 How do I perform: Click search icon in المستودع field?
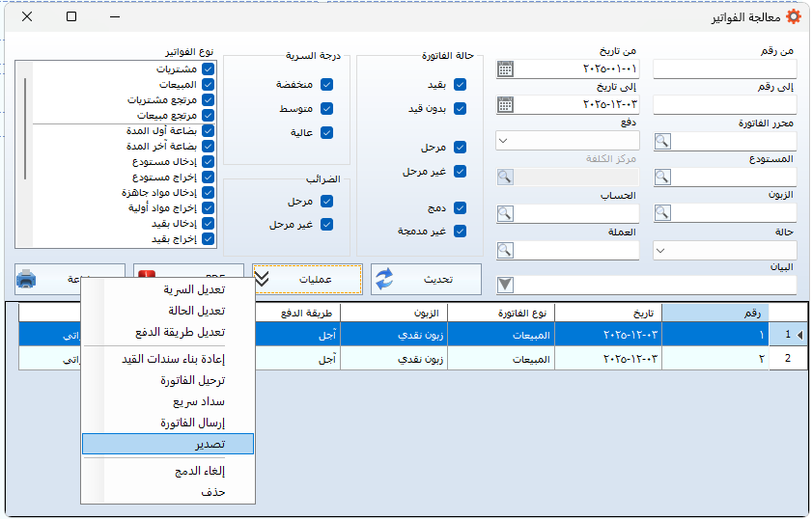coord(662,177)
